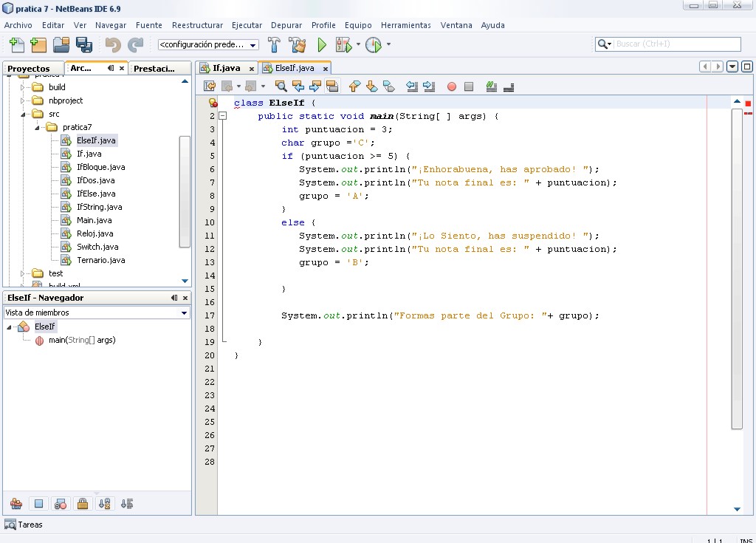Screen dimensions: 756x543
Task: Toggle the Show Inherited Members filter in Navigator
Action: (16, 503)
